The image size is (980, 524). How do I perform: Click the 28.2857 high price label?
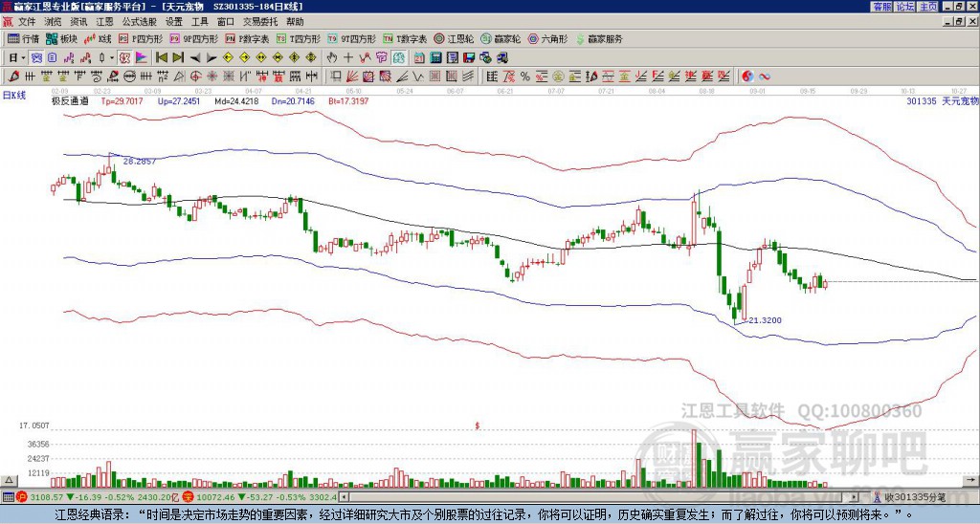(x=140, y=162)
